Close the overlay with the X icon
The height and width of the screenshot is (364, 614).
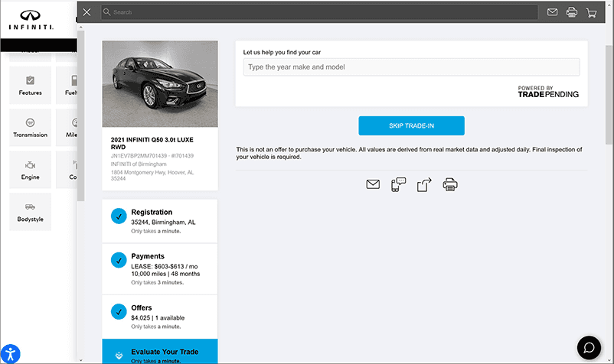[87, 12]
